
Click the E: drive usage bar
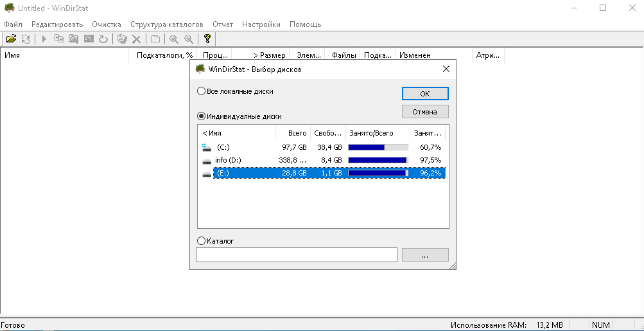click(378, 174)
